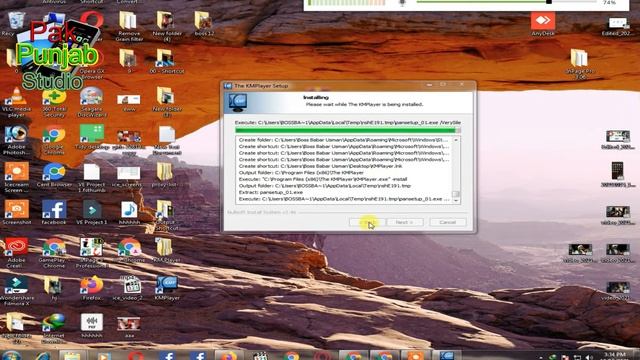The width and height of the screenshot is (640, 360).
Task: Select the VE Project 1 file icon
Action: pyautogui.click(x=92, y=212)
